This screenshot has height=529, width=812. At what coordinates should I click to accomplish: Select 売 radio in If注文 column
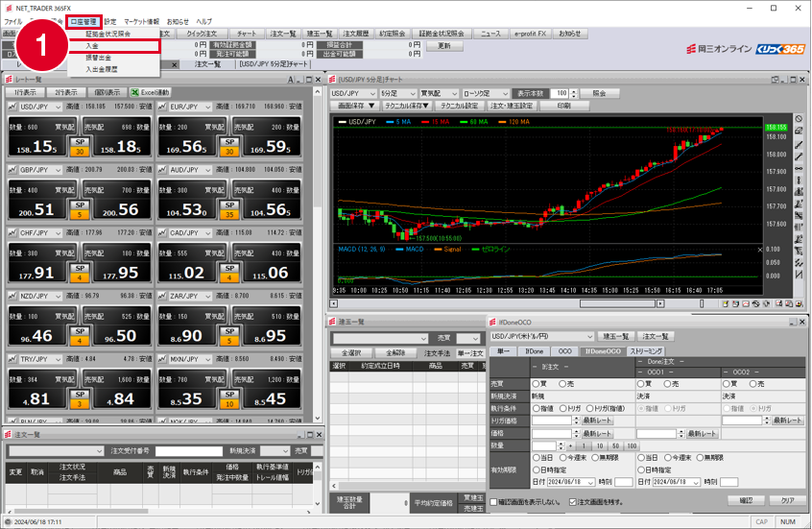(562, 384)
